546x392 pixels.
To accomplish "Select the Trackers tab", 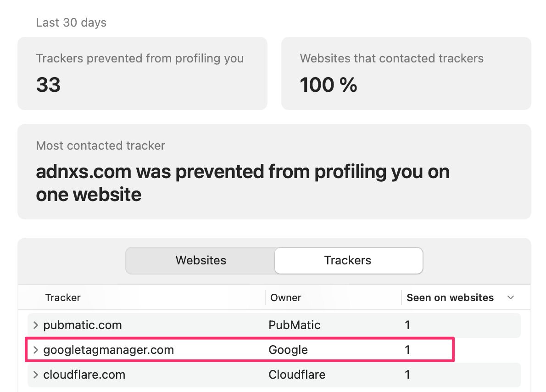I will (x=349, y=261).
